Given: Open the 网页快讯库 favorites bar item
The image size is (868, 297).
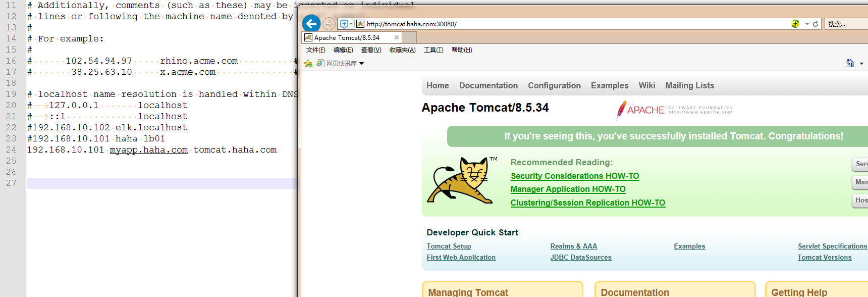Looking at the screenshot, I should [x=337, y=63].
